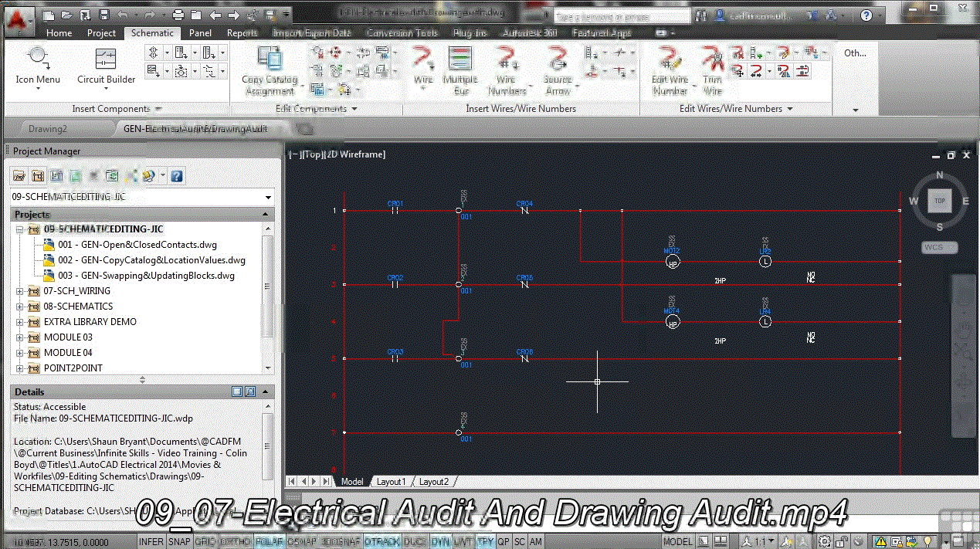Expand the 07-SCH_WIRING project node
The height and width of the screenshot is (549, 980).
point(20,291)
